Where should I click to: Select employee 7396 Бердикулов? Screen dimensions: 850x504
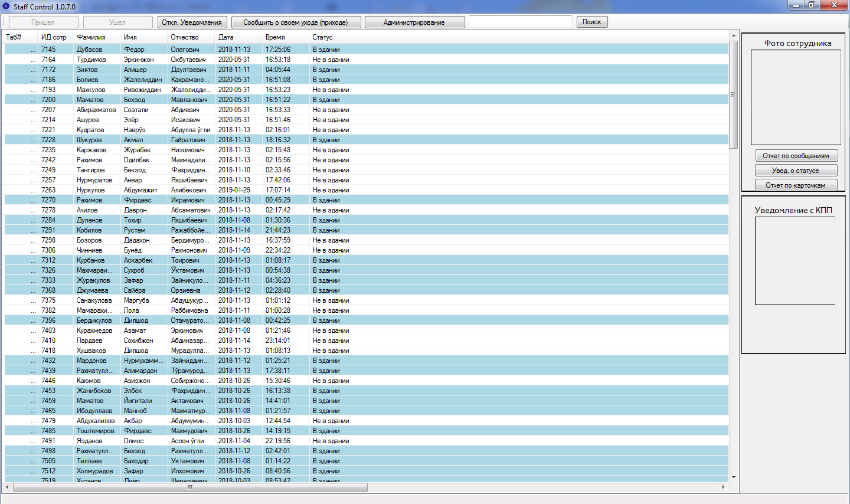click(367, 320)
